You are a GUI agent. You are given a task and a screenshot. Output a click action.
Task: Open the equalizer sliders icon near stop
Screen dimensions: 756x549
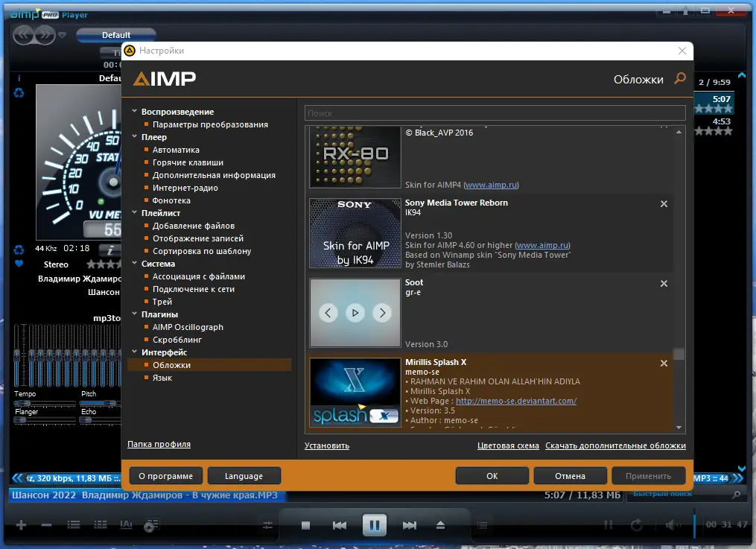[x=267, y=525]
